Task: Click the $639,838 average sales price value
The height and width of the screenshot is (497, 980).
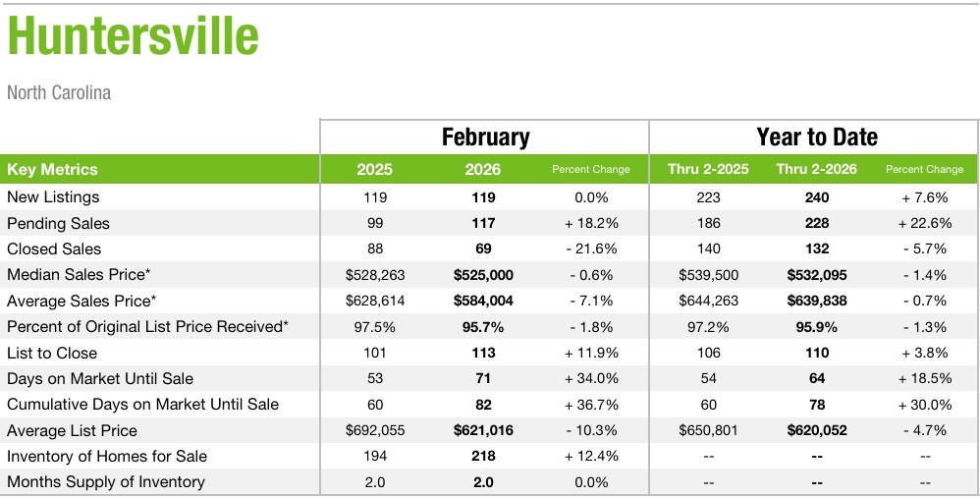Action: [x=816, y=301]
